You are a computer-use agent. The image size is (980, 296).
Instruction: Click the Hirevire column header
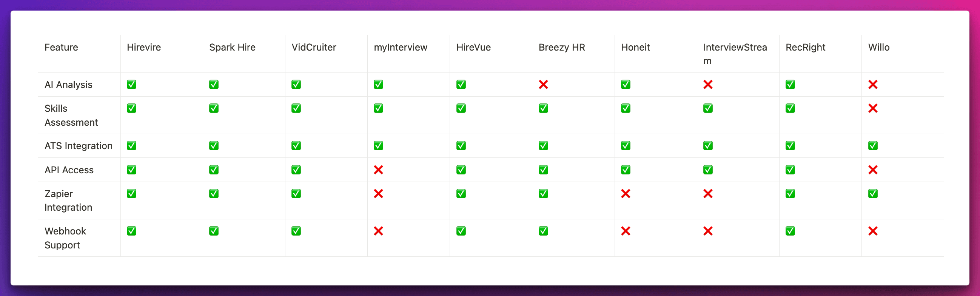click(144, 48)
